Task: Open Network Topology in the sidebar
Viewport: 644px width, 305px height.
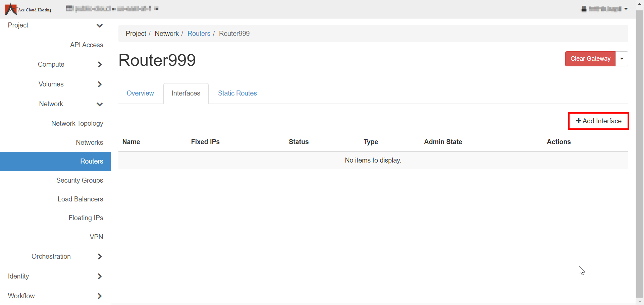Action: (x=77, y=123)
